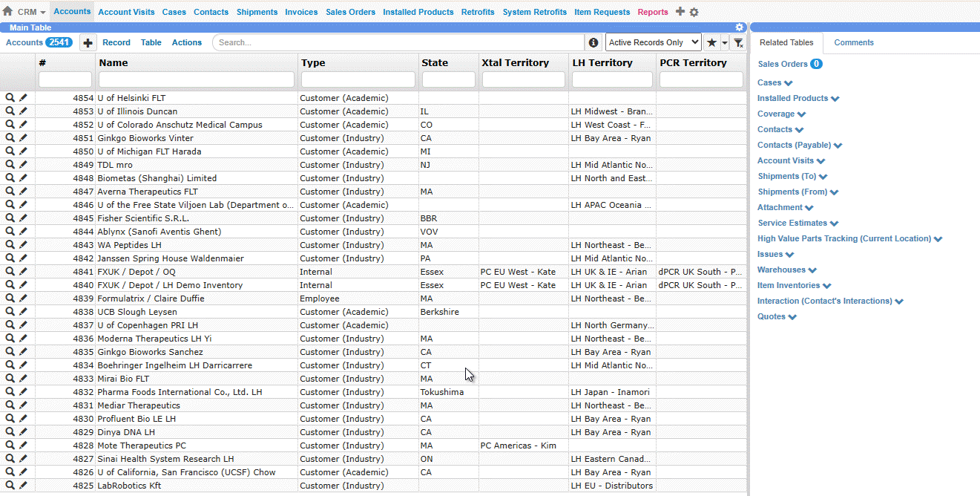Click the Type column filter box
Image resolution: width=980 pixels, height=496 pixels.
point(358,79)
